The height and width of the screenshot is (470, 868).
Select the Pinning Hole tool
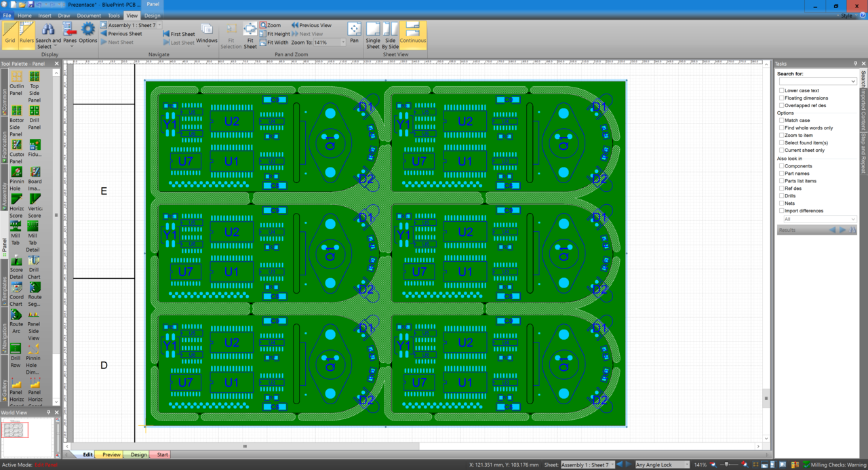click(16, 180)
